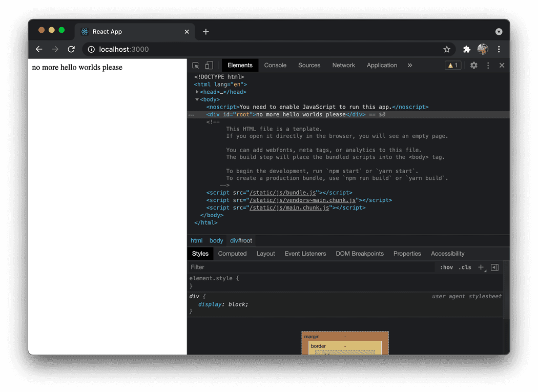The height and width of the screenshot is (392, 538).
Task: Toggle the Styles sidebar pane layout
Action: tap(494, 267)
